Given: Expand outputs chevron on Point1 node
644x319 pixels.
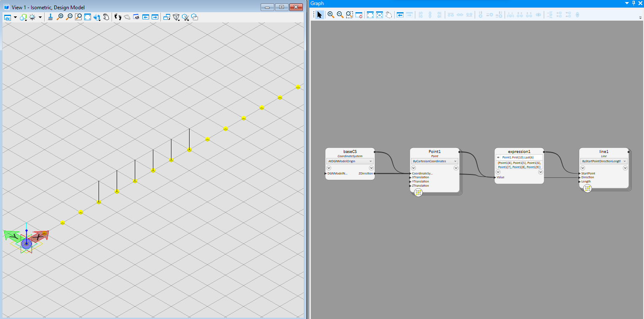Looking at the screenshot, I should [x=456, y=168].
